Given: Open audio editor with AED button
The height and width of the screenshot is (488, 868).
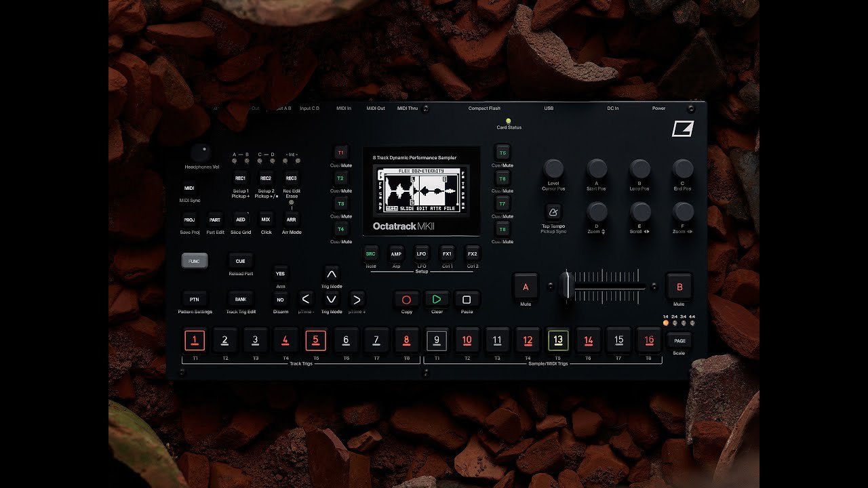Looking at the screenshot, I should click(x=240, y=220).
